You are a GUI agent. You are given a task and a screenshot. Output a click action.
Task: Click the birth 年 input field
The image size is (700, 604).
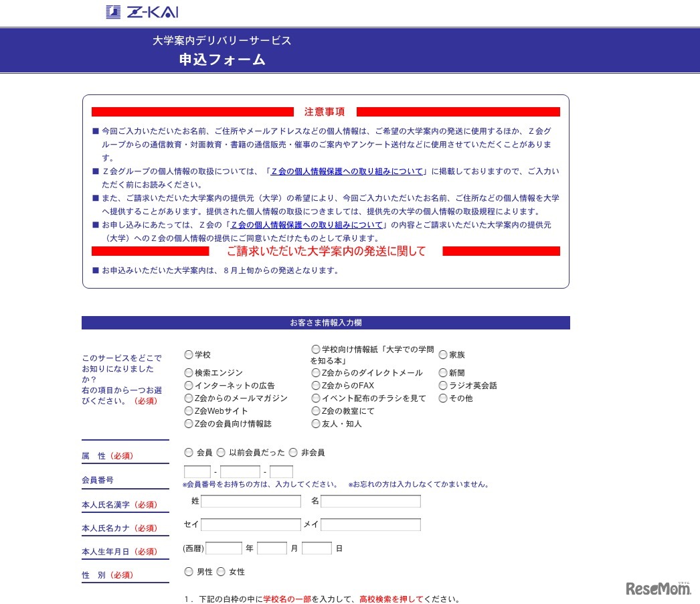tap(224, 548)
